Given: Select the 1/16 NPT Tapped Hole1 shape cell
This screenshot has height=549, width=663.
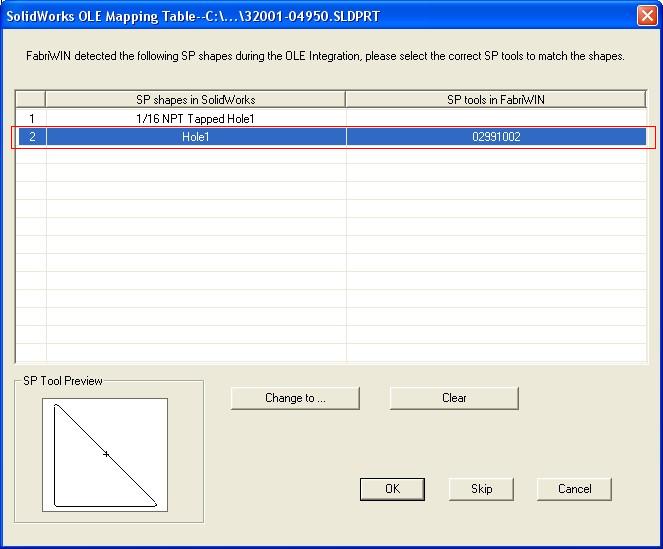Looking at the screenshot, I should point(196,119).
